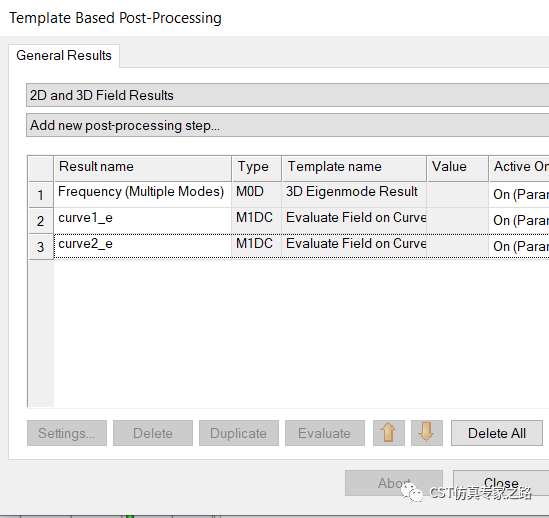Click the move-up arrow icon
The width and height of the screenshot is (549, 518).
[389, 433]
